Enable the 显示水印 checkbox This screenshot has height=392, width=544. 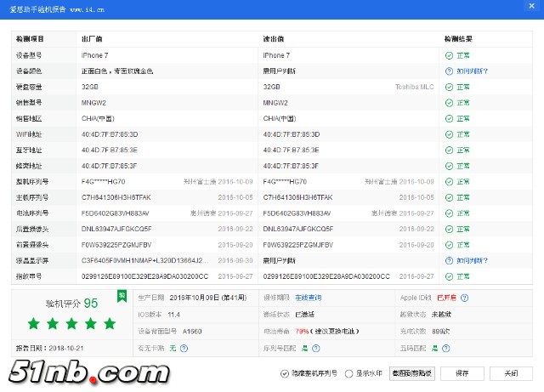click(348, 373)
